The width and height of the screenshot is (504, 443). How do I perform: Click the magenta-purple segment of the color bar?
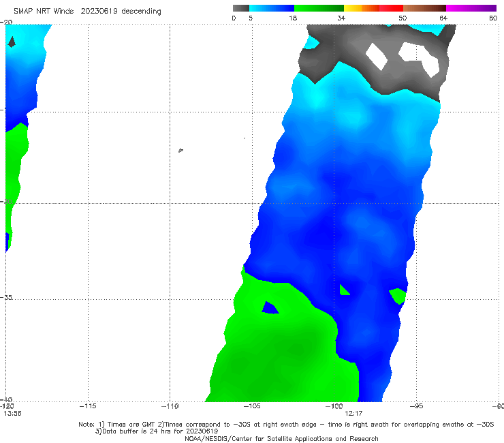coord(471,8)
